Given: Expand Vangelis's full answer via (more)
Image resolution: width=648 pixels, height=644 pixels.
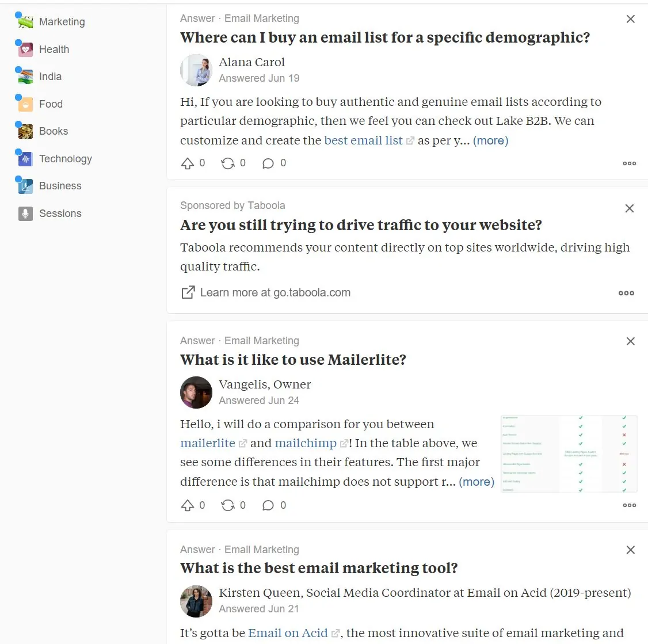Looking at the screenshot, I should click(477, 482).
